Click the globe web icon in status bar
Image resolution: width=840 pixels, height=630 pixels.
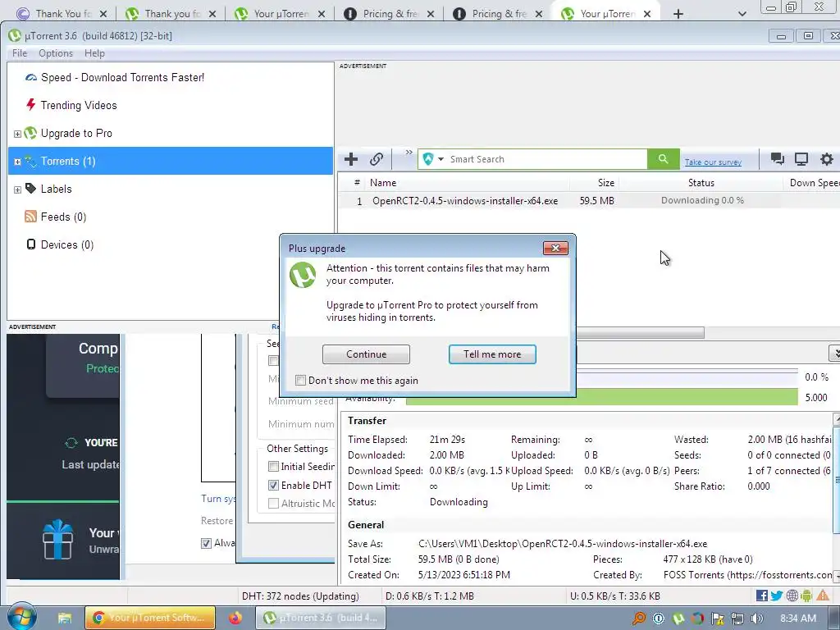click(792, 596)
